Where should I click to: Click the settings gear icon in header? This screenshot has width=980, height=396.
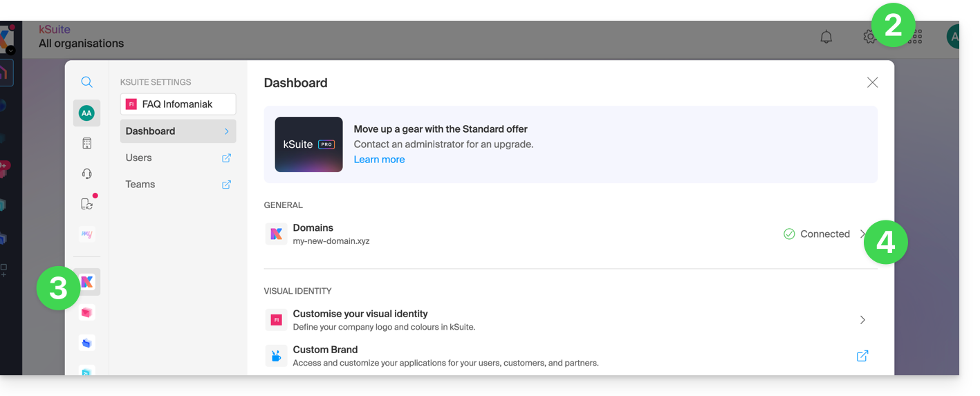(869, 37)
